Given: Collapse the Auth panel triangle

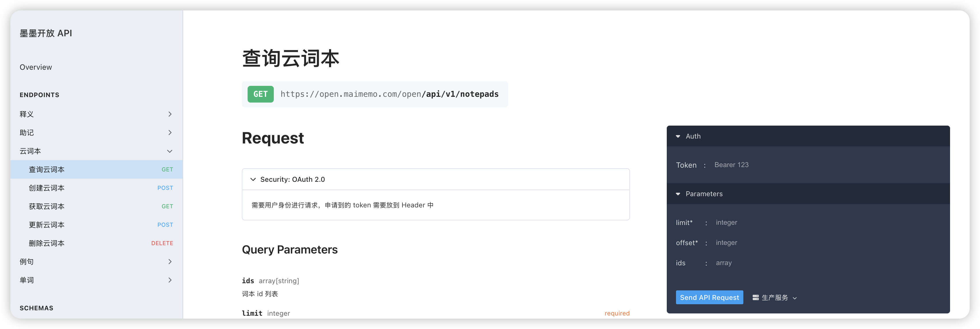Looking at the screenshot, I should 678,136.
